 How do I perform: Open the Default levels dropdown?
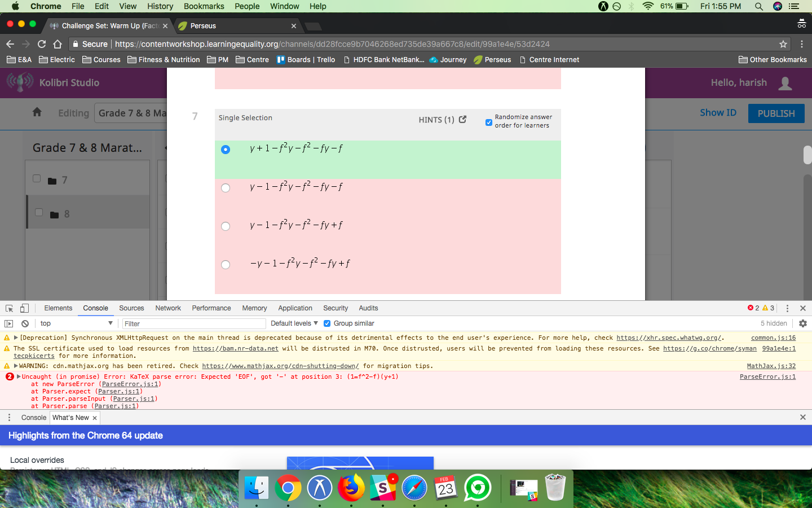coord(294,323)
